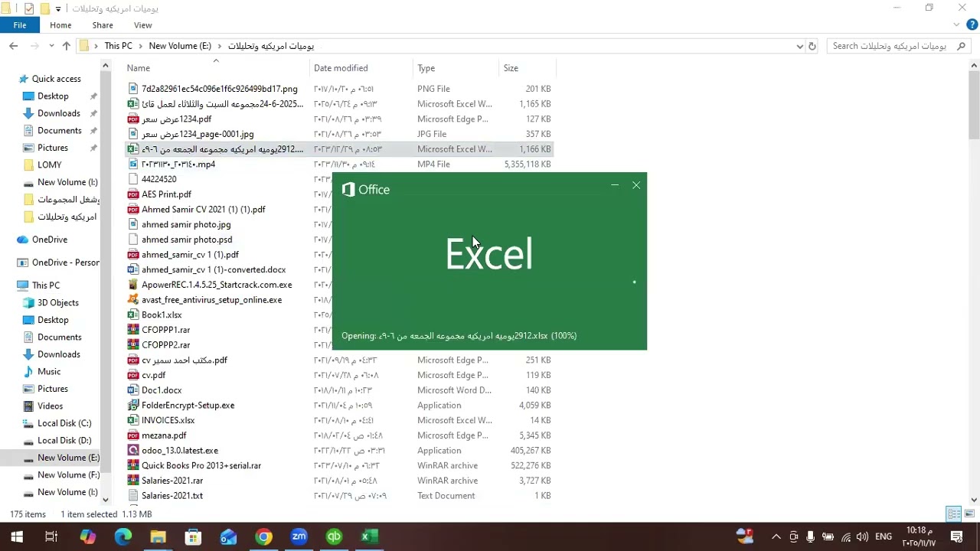Click 'New Volume (E:)' in address breadcrumb
The width and height of the screenshot is (980, 551).
click(x=180, y=46)
